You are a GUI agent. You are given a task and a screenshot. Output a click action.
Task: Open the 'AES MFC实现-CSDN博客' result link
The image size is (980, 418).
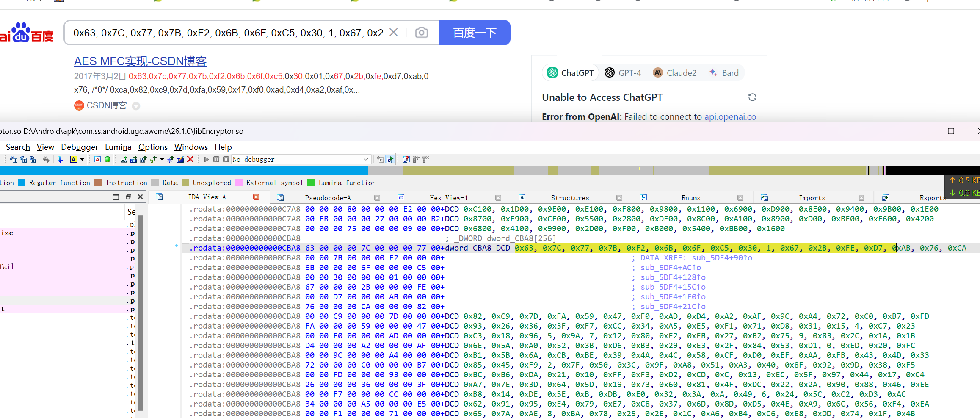[x=140, y=61]
